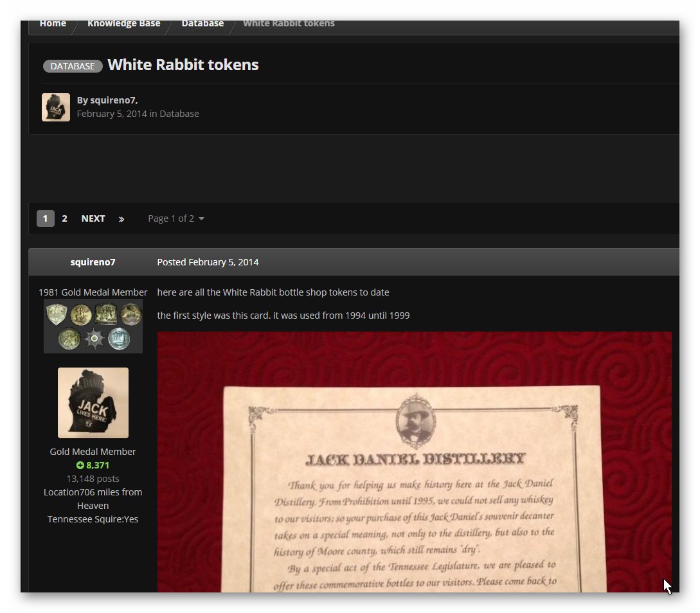Image resolution: width=700 pixels, height=613 pixels.
Task: Click the 'used from 1994 until 1999' sentence
Action: [283, 315]
